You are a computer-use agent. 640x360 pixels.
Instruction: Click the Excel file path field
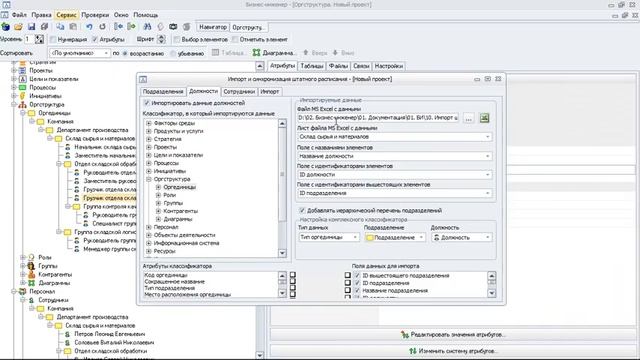pos(378,118)
